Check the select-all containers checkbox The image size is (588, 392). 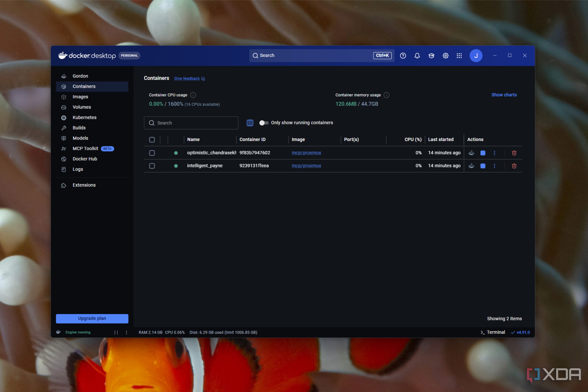coord(152,140)
